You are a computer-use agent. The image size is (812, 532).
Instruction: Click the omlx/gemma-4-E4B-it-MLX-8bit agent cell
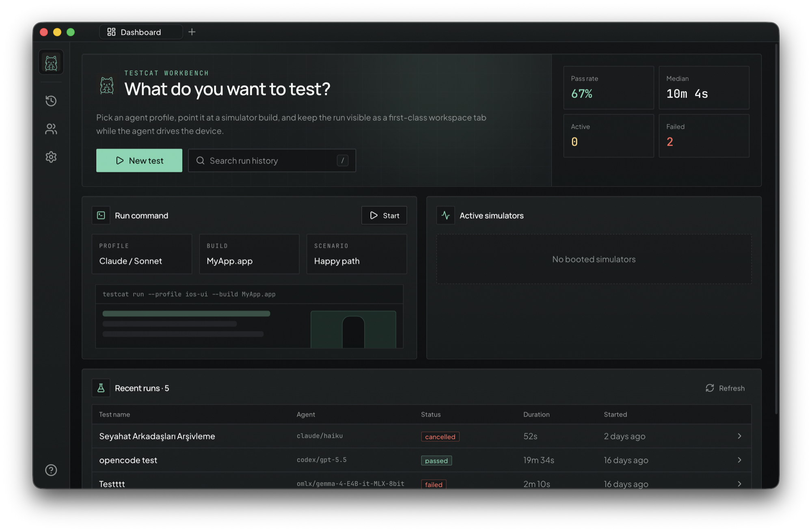[350, 484]
